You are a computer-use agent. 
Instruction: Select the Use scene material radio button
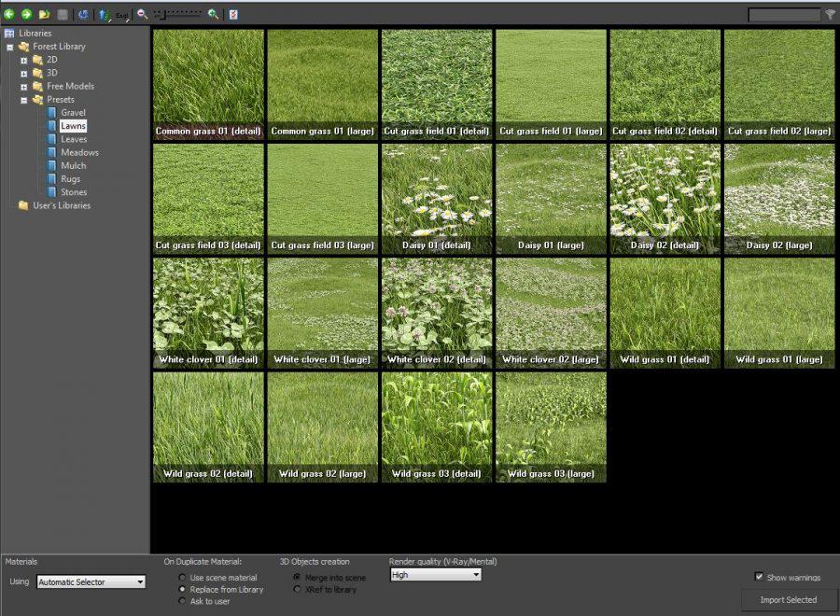click(x=182, y=578)
